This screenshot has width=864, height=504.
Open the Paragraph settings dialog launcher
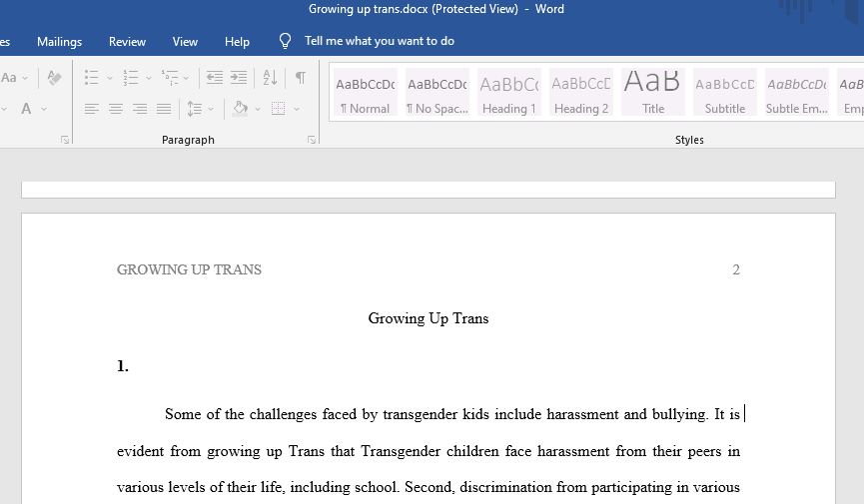tap(312, 140)
